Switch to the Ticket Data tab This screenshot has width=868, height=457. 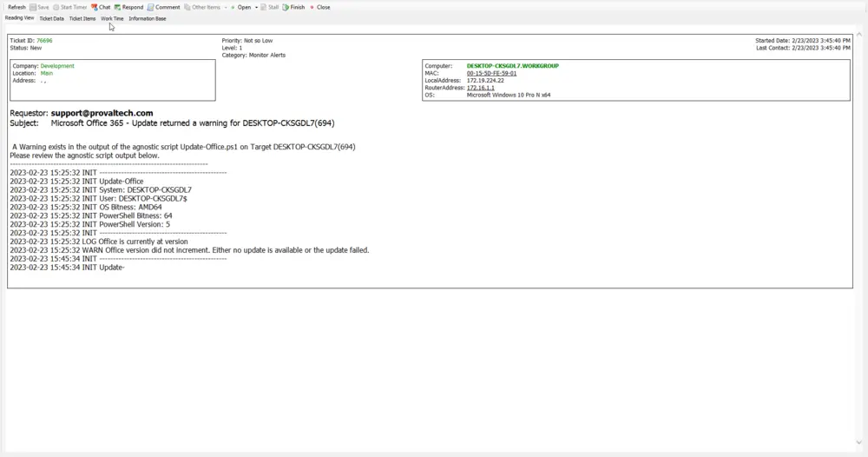(x=51, y=18)
